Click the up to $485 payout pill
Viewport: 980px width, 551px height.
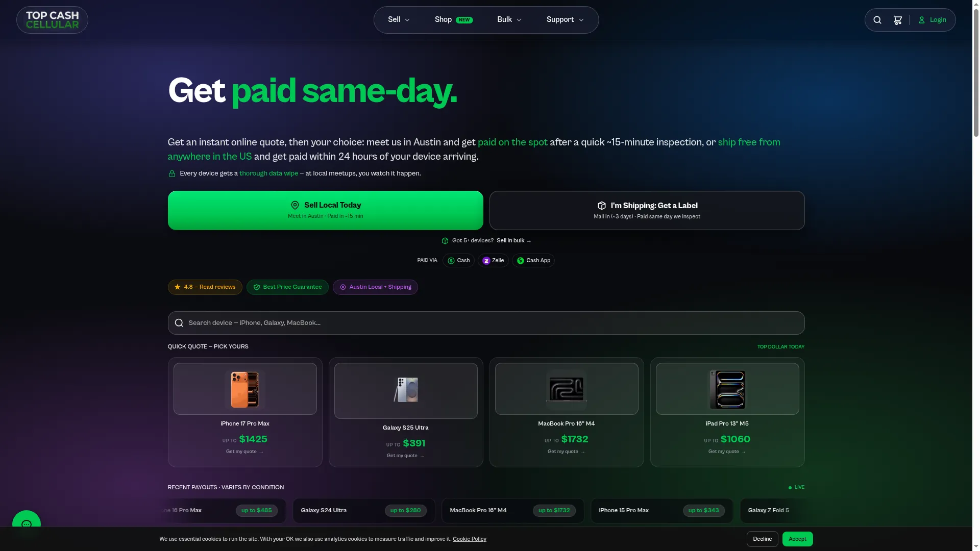point(257,511)
